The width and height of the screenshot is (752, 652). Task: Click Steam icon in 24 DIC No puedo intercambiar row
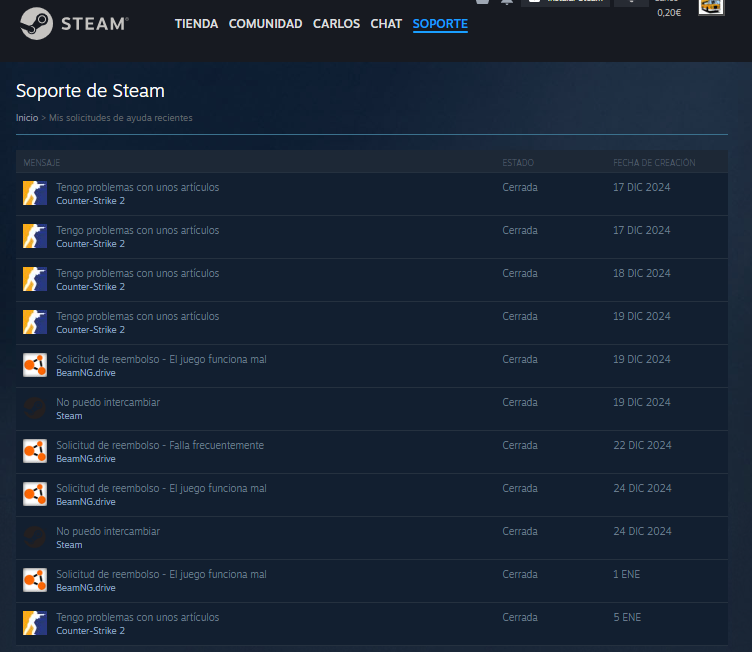(35, 537)
